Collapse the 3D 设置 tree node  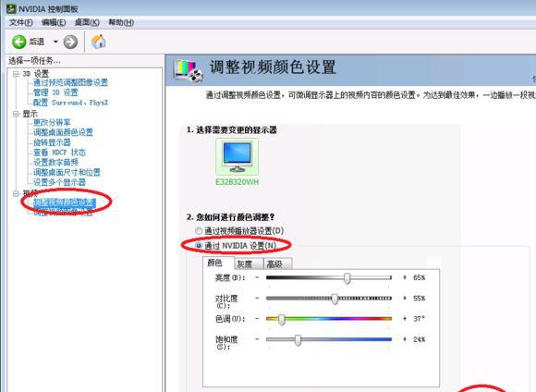click(x=16, y=74)
